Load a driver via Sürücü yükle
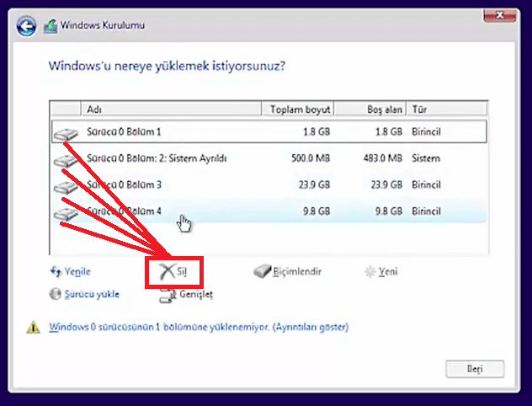This screenshot has height=406, width=532. [92, 294]
